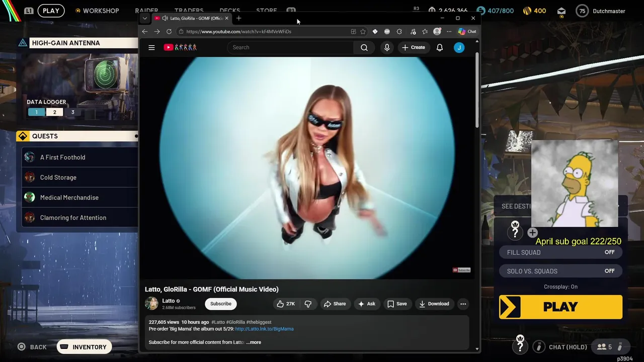Image resolution: width=644 pixels, height=362 pixels.
Task: Mute the tab via speaker icon
Action: [165, 18]
